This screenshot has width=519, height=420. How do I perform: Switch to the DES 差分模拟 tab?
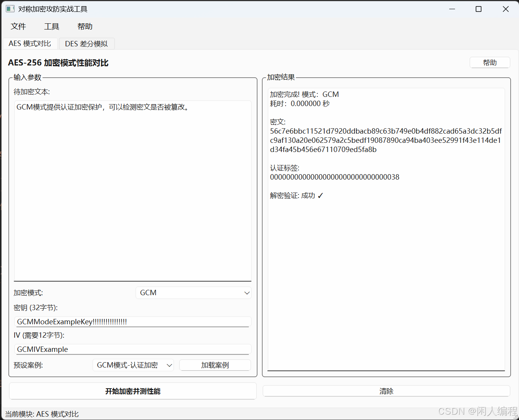87,44
